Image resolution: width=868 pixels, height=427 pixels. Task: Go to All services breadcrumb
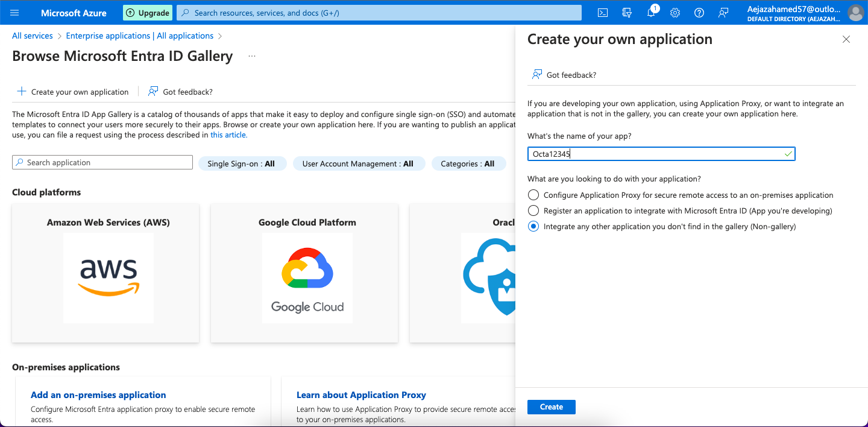pos(33,36)
